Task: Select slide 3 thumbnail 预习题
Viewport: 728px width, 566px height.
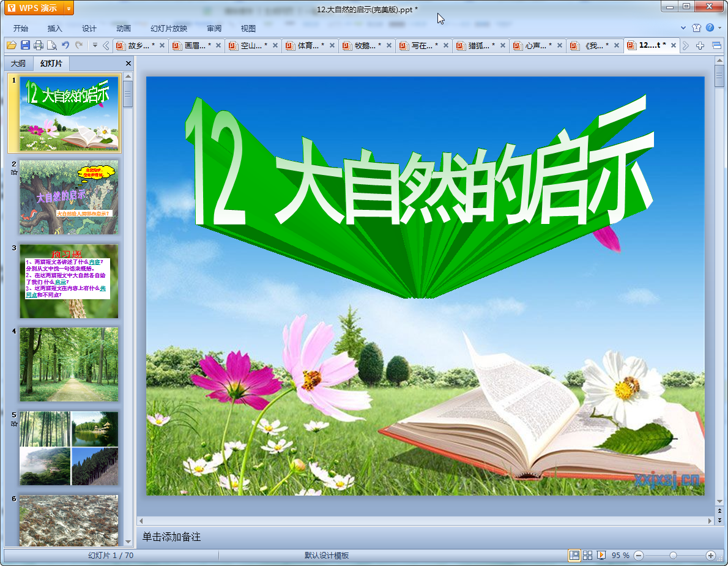Action: click(69, 281)
